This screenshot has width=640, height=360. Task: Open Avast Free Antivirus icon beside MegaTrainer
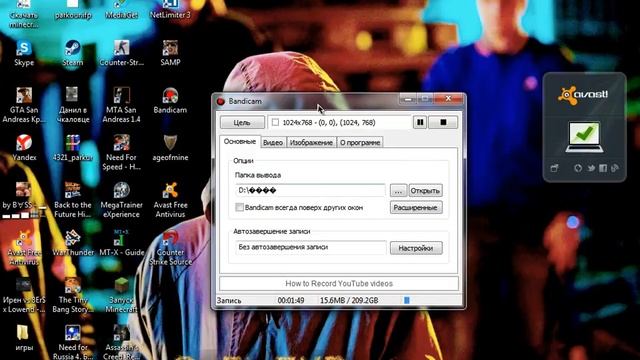tap(170, 191)
